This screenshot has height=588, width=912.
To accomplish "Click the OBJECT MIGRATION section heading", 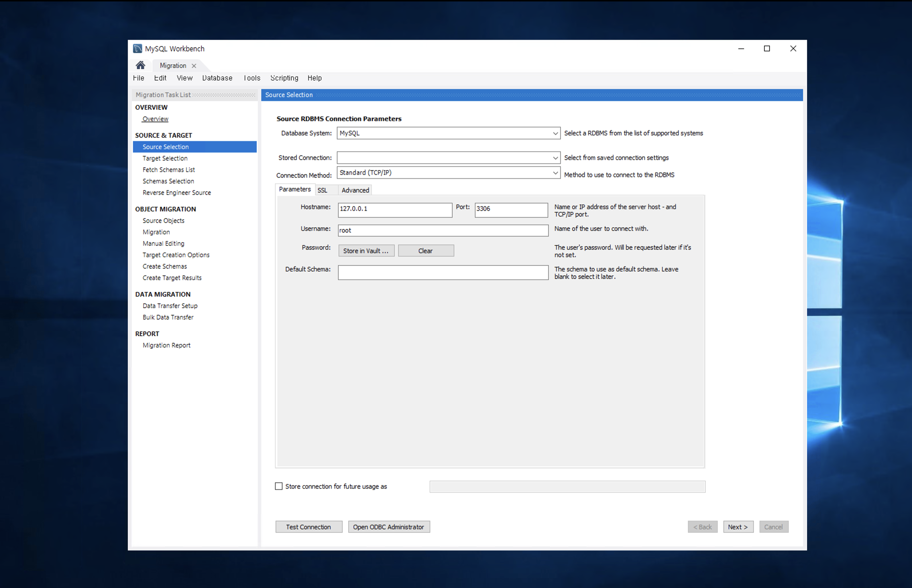I will 165,209.
